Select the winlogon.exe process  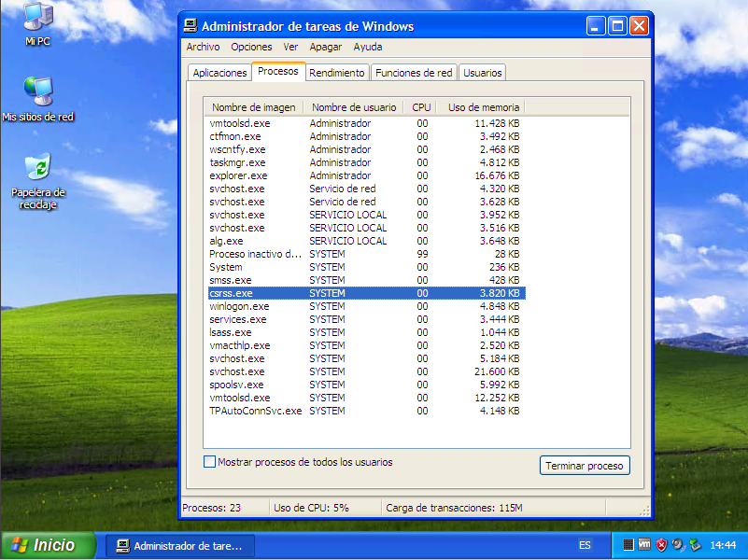tap(366, 306)
